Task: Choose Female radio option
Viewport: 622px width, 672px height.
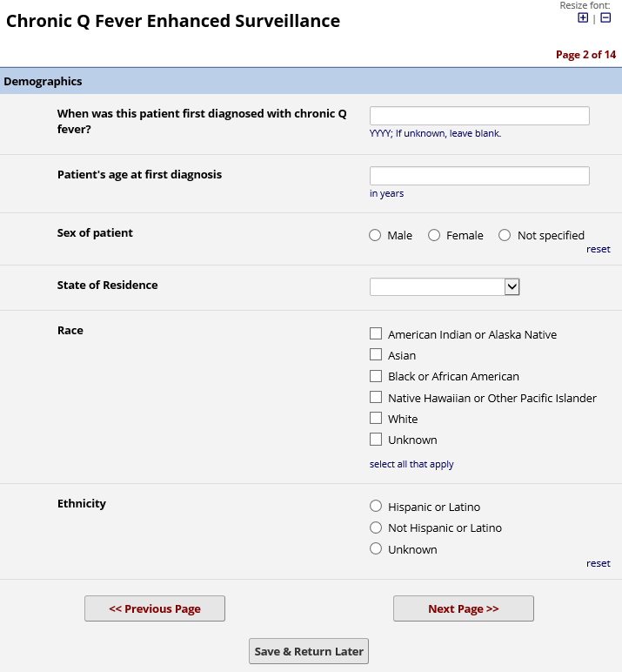Action: tap(434, 235)
